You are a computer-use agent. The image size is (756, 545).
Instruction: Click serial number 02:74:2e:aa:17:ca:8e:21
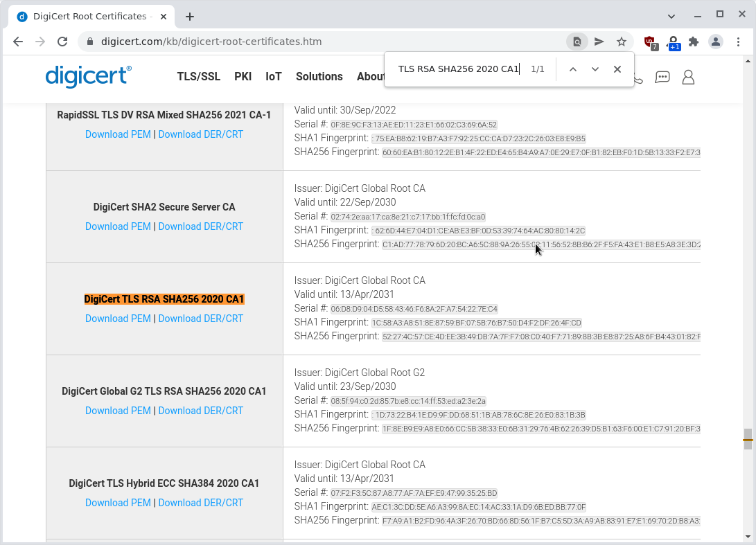tap(408, 217)
